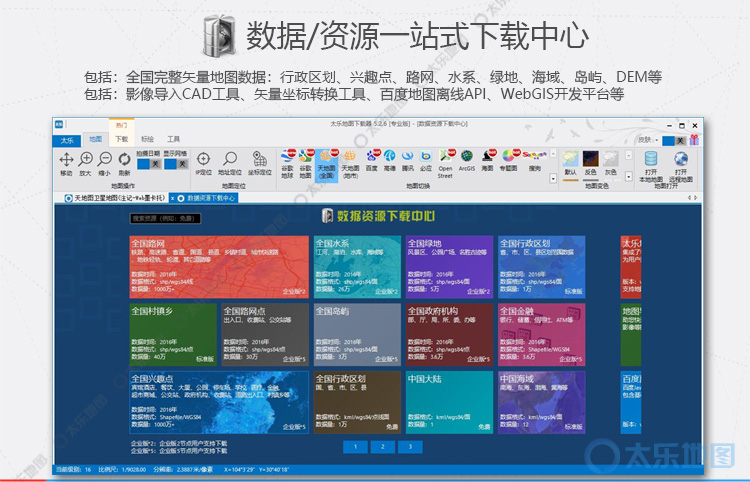Switch to 搜狗 map source
The image size is (750, 482).
point(534,161)
